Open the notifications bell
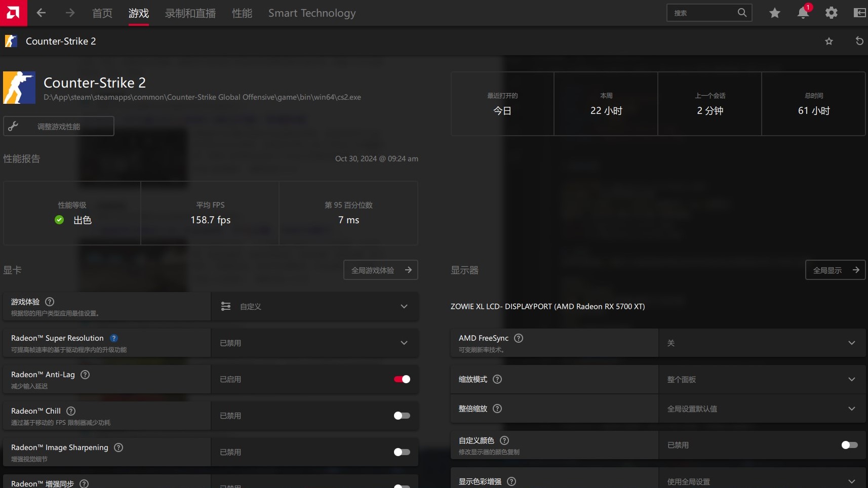This screenshot has height=488, width=868. (803, 13)
